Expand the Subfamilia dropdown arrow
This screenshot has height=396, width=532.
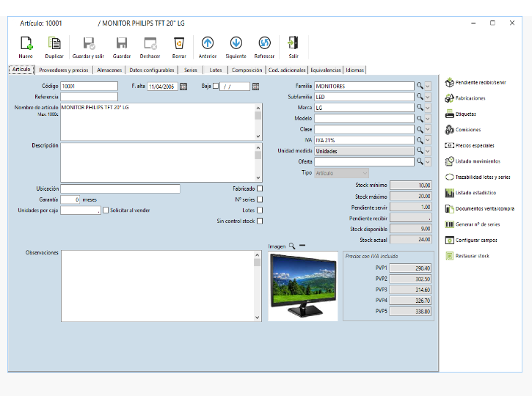pos(428,97)
